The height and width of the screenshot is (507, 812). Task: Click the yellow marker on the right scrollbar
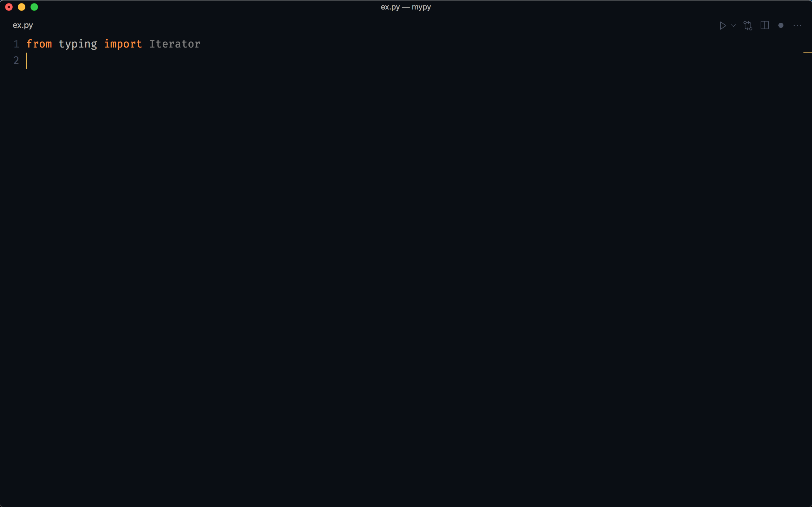coord(807,52)
